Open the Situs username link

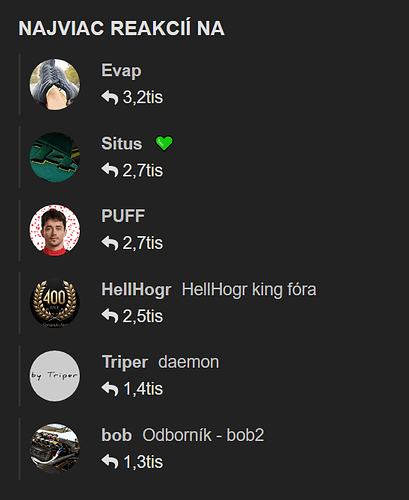tap(122, 144)
